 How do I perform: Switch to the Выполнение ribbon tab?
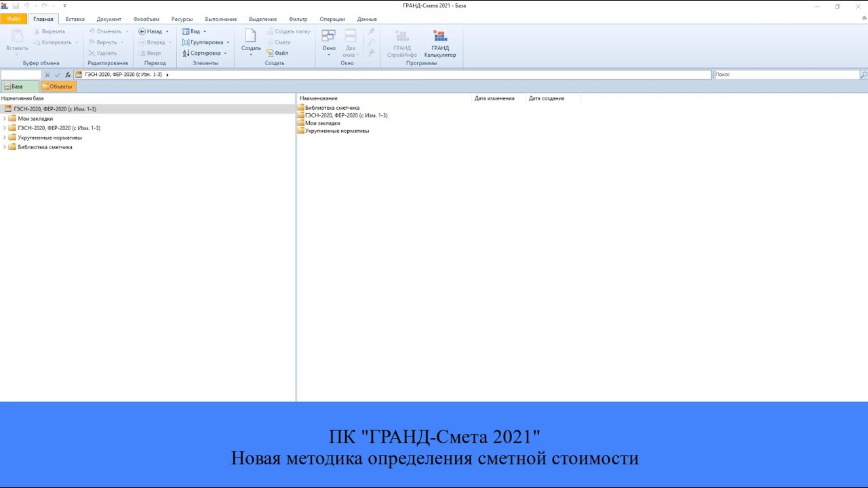[220, 19]
